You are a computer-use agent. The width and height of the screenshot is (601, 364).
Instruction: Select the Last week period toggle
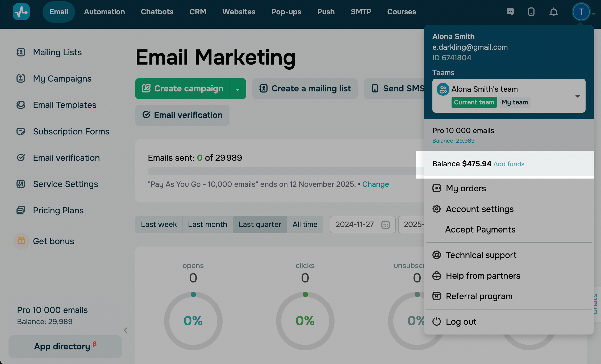coord(159,225)
